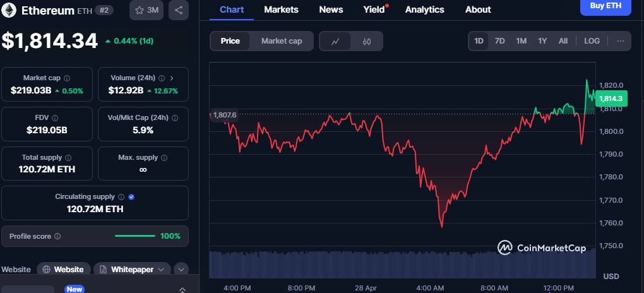644x293 pixels.
Task: Open the Yield tab
Action: click(x=374, y=9)
